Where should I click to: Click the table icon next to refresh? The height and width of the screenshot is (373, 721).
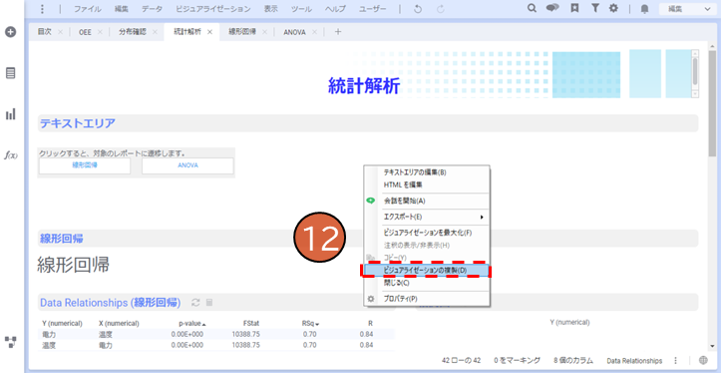coord(209,303)
